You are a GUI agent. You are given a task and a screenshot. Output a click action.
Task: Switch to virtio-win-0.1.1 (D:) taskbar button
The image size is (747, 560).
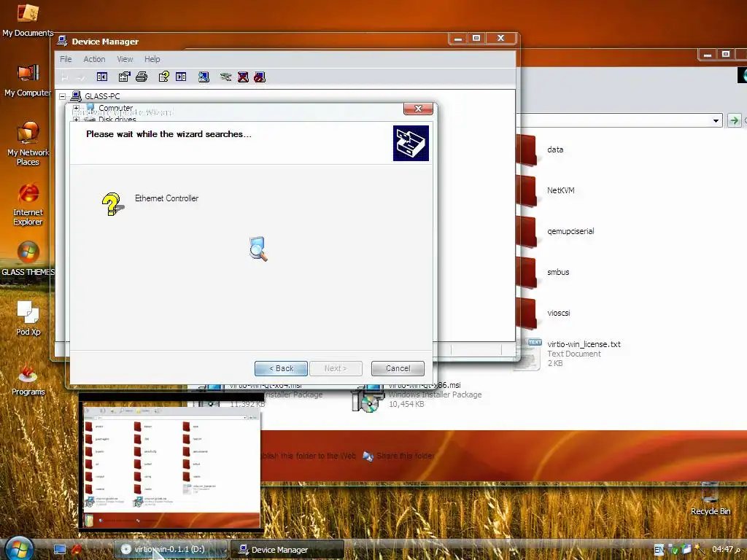(170, 550)
